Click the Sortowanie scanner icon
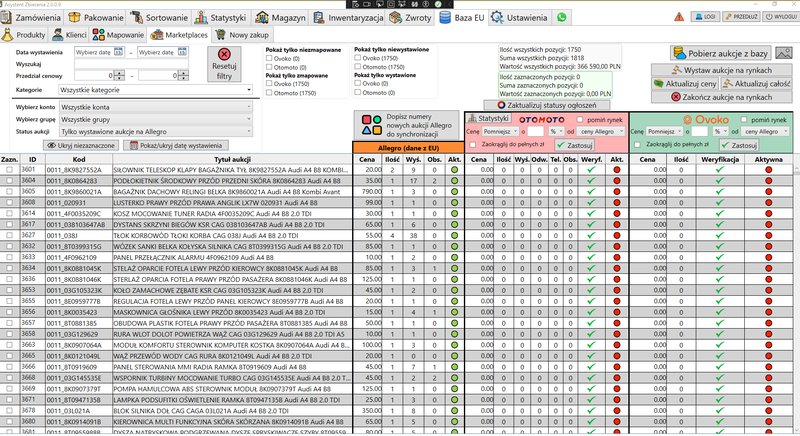The width and height of the screenshot is (800, 436). click(136, 17)
